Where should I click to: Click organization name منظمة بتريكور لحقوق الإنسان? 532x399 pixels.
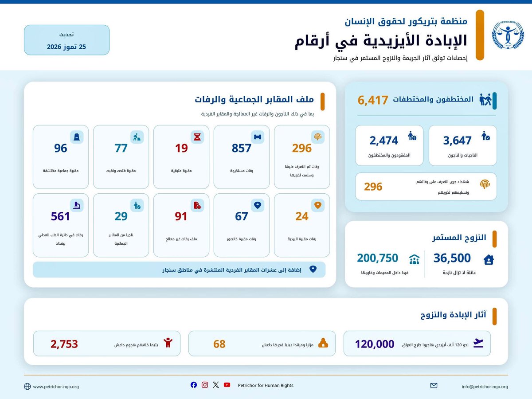407,20
